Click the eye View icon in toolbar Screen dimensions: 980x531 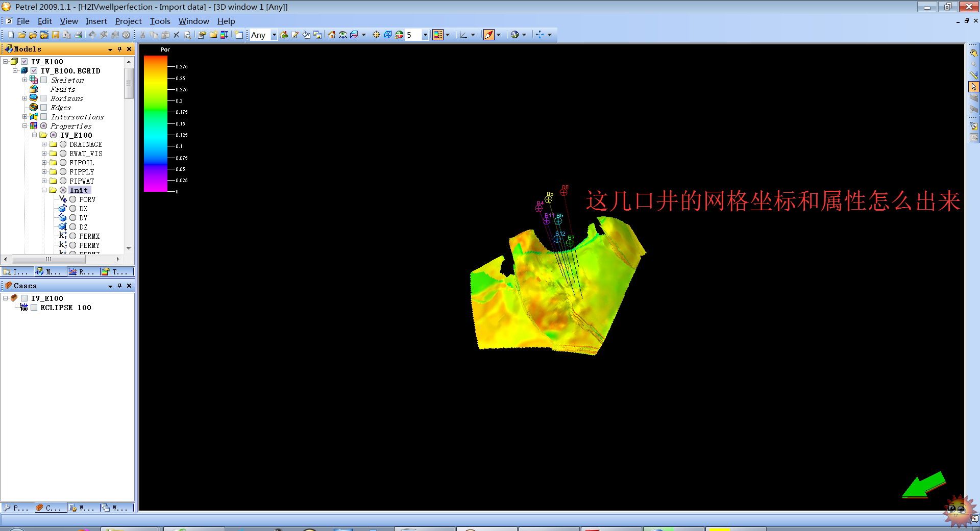[x=343, y=35]
